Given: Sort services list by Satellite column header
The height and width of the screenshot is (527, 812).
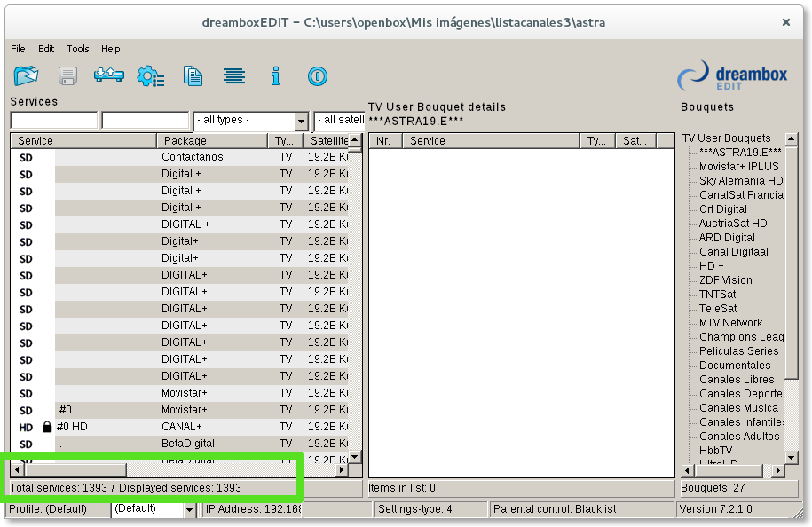Looking at the screenshot, I should point(326,141).
